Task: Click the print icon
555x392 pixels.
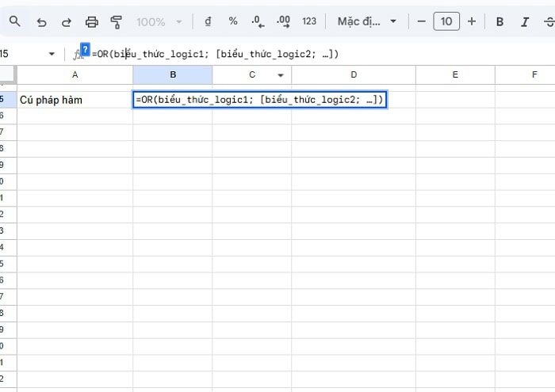Action: 91,21
